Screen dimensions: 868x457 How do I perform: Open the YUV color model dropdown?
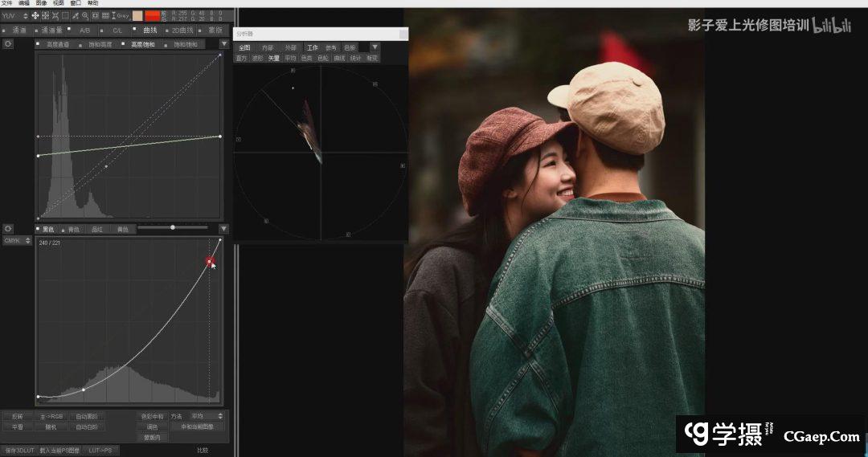14,16
